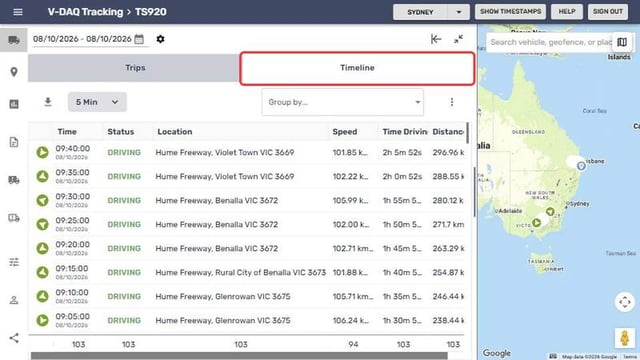Open the chart reports sidebar icon
Screen dimensions: 640x360
[x=14, y=104]
